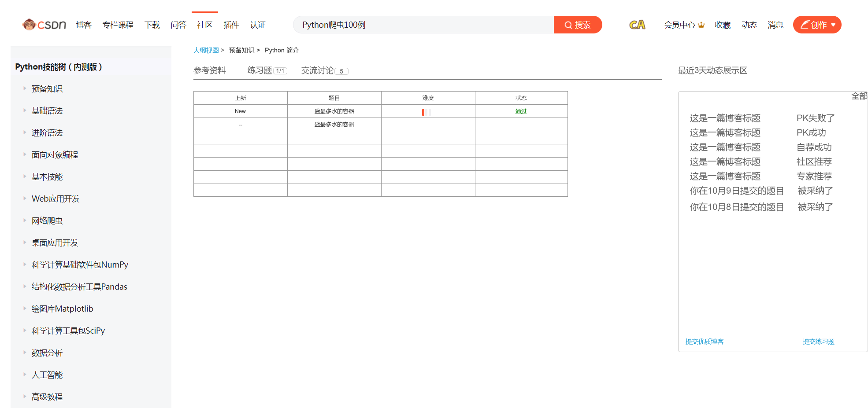Switch to the 练习题 tab

pos(267,70)
